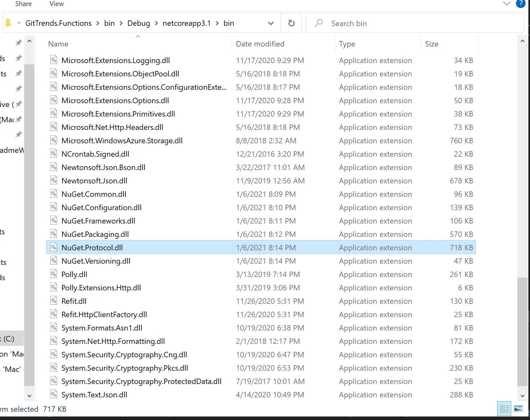Switch to Large icons view layout
Viewport: 530px width, 420px height.
[x=518, y=409]
